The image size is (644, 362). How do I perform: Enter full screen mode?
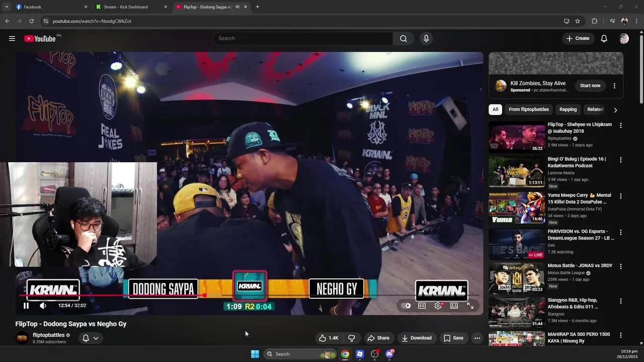coord(470,306)
